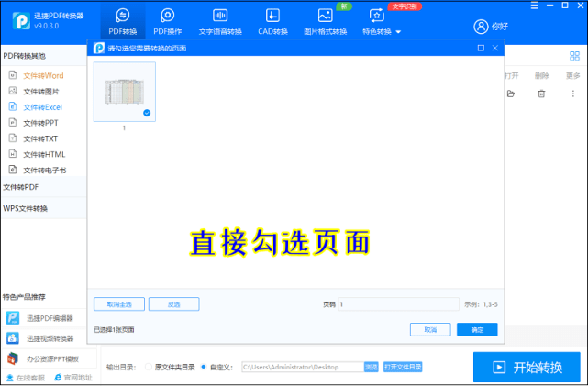
Task: Click the 文件转Word document icon
Action: point(13,75)
